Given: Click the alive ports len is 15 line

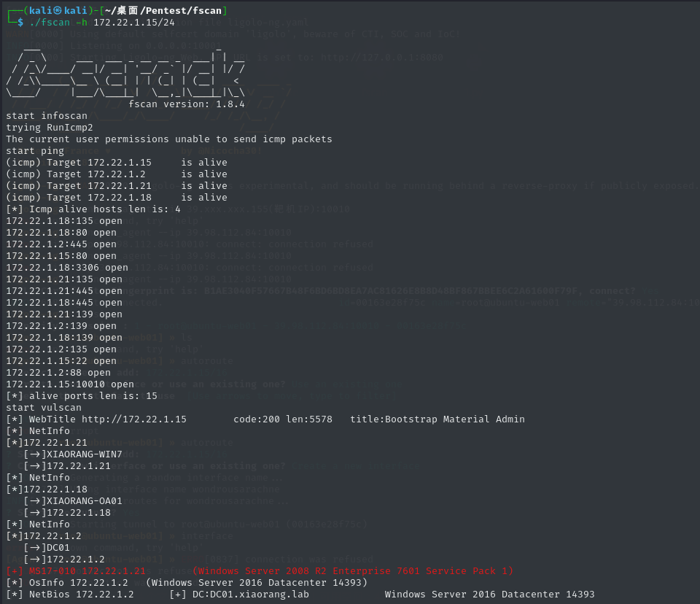Looking at the screenshot, I should point(82,396).
